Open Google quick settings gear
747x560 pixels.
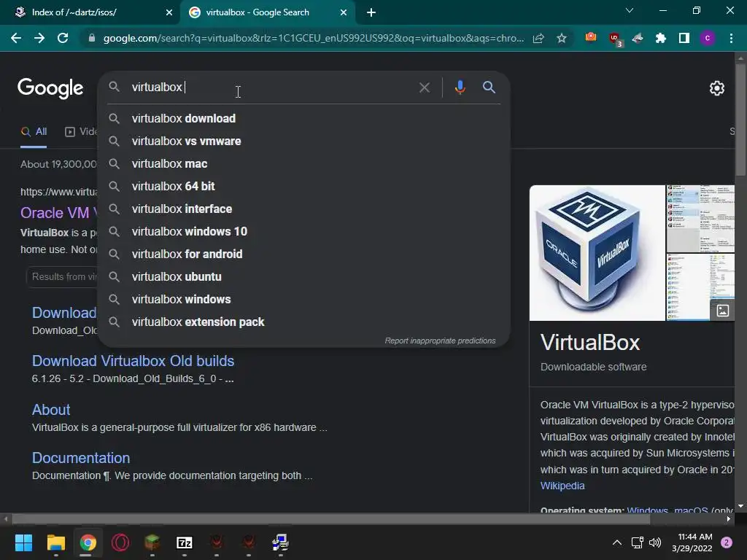pos(717,88)
